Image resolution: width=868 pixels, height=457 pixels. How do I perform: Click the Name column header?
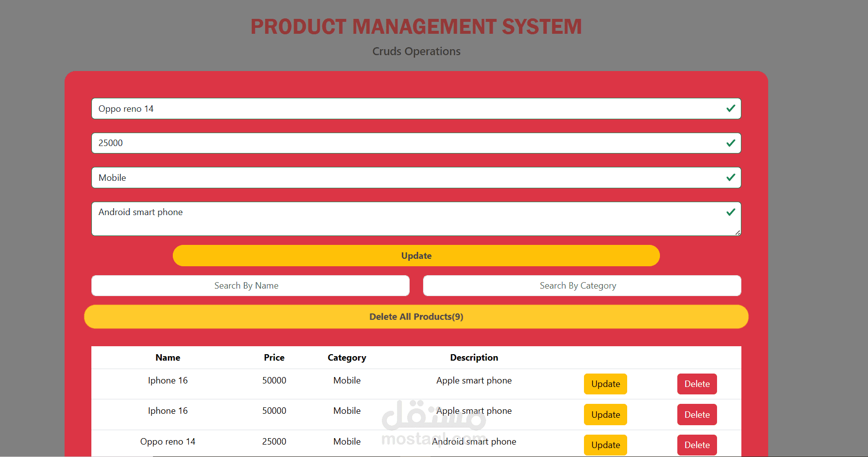point(168,358)
